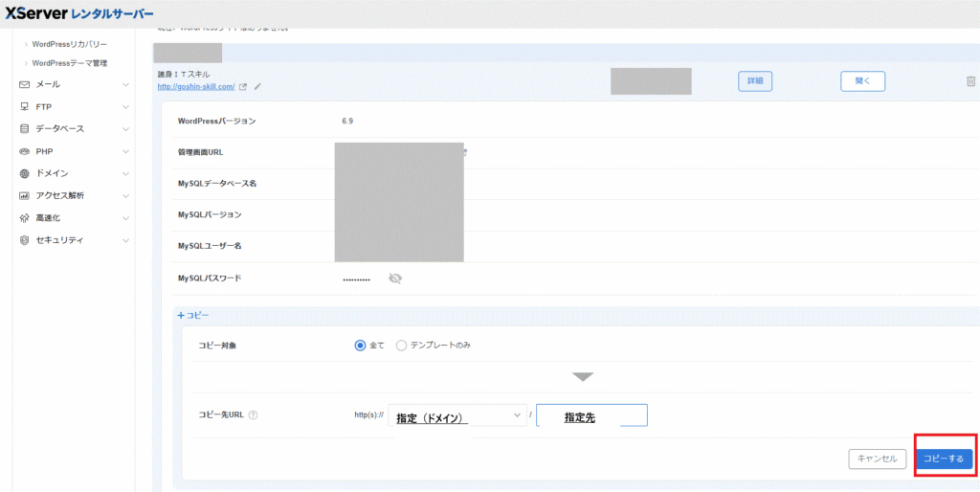Expand the セキュリティ menu chevron
Viewport: 980px width, 492px height.
pyautogui.click(x=125, y=240)
